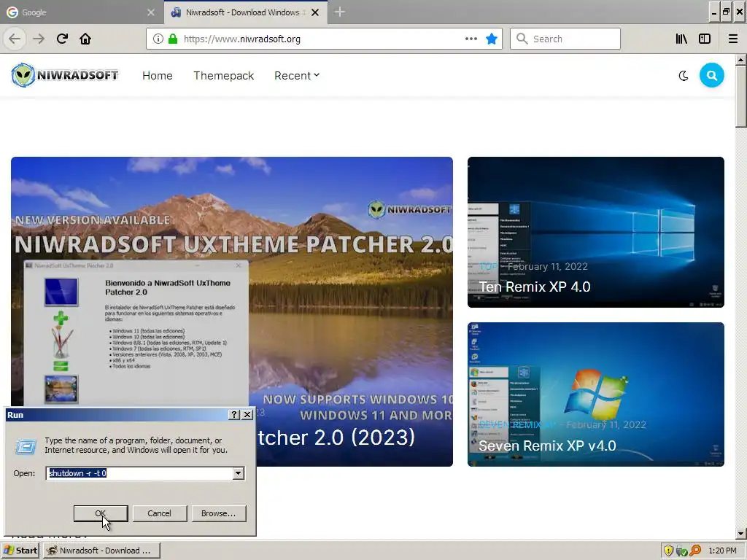Click the security shield tray icon
This screenshot has height=560, width=747.
pos(668,551)
